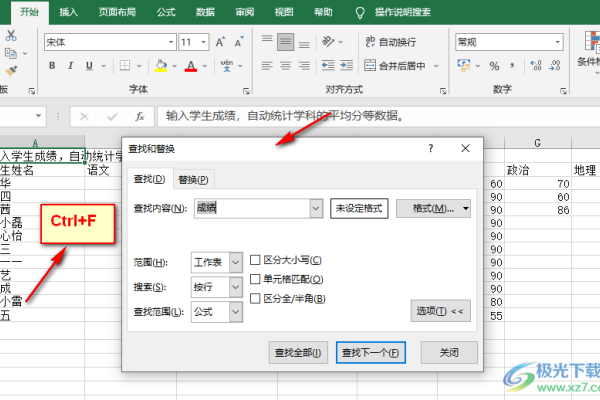
Task: Align text left
Action: click(x=267, y=66)
